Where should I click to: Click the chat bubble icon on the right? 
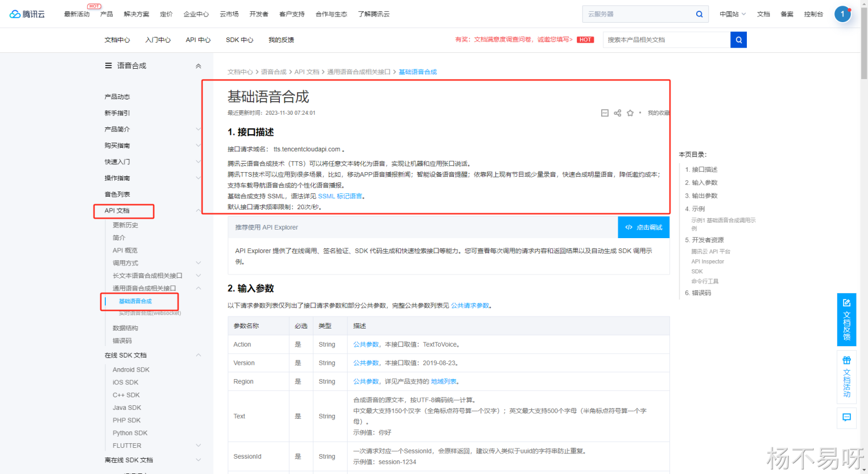tap(846, 417)
